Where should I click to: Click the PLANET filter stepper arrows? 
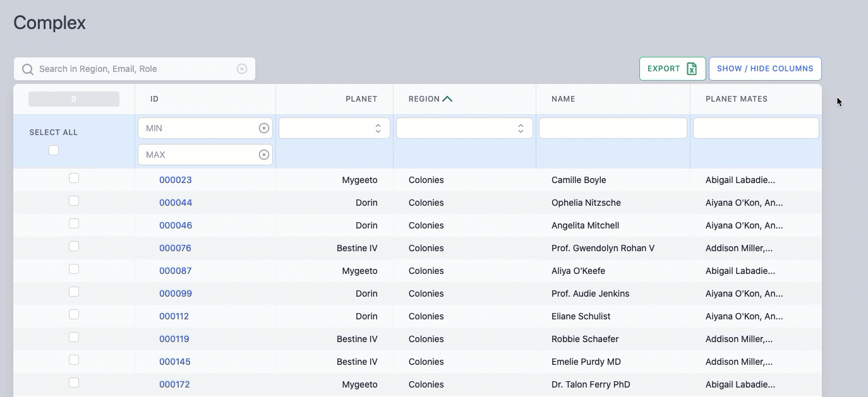pos(378,127)
